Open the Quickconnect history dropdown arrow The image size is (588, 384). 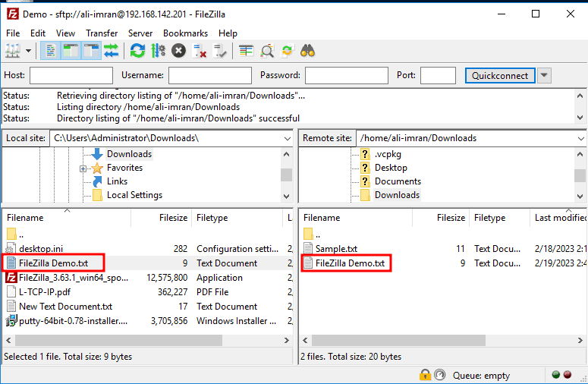(x=544, y=76)
